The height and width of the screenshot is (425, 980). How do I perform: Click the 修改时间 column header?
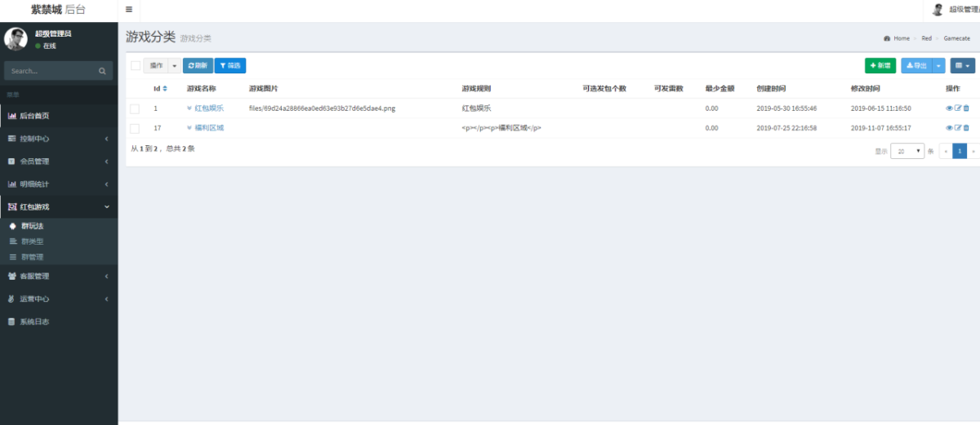click(x=865, y=88)
